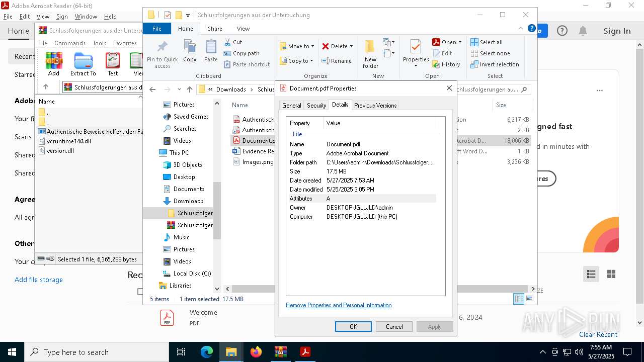Click Select all in ribbon

(x=486, y=42)
